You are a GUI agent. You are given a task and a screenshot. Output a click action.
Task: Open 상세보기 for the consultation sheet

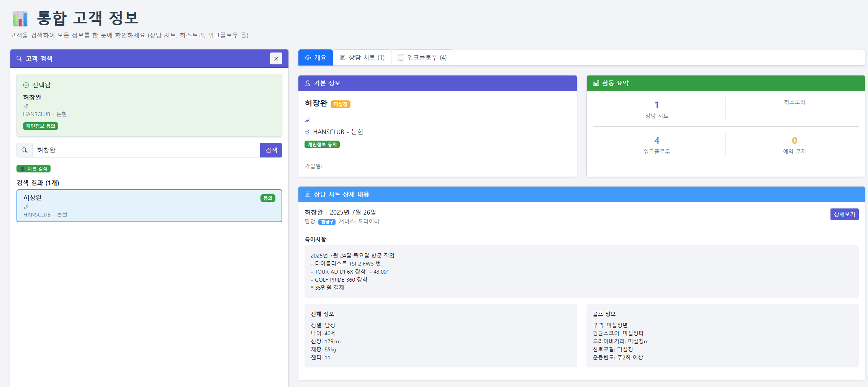(844, 214)
